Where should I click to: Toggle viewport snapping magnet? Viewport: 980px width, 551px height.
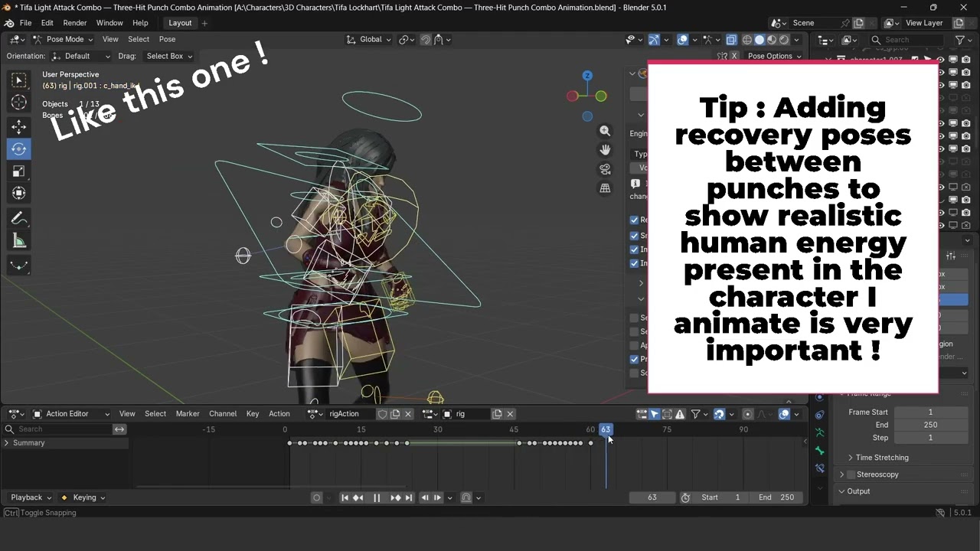[x=426, y=40]
